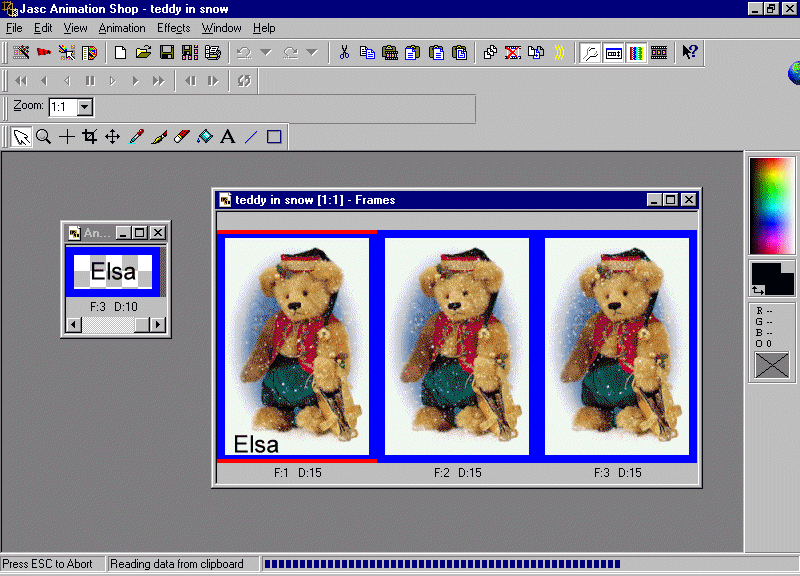Expand the Redo history dropdown arrow
Viewport: 800px width, 576px height.
click(x=311, y=52)
